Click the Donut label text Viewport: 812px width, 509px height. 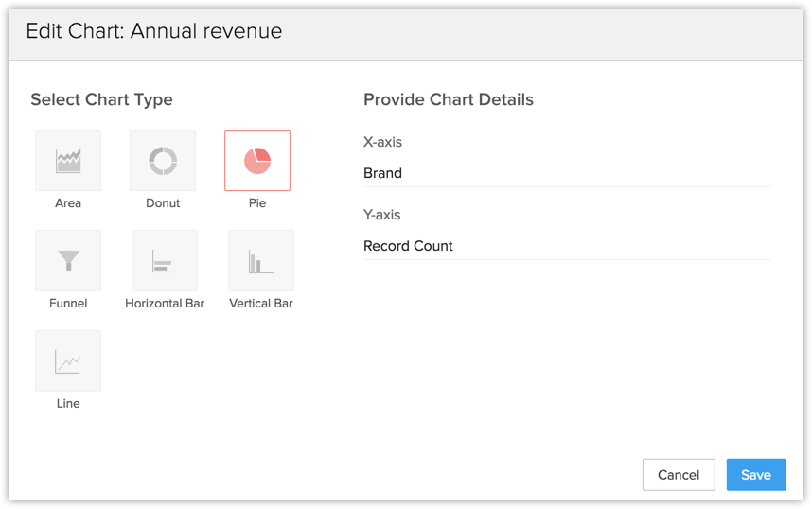[163, 203]
